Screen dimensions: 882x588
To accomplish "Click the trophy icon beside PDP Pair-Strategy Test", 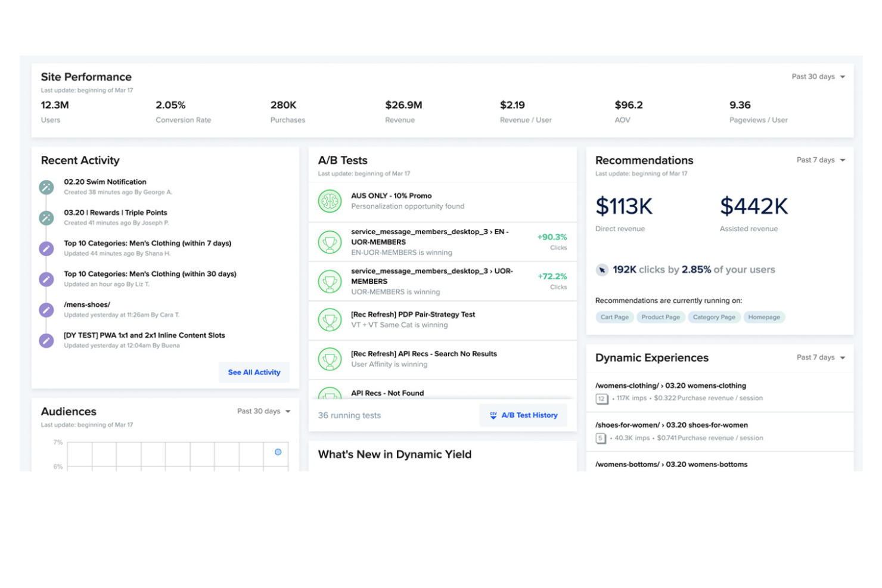I will pyautogui.click(x=330, y=320).
